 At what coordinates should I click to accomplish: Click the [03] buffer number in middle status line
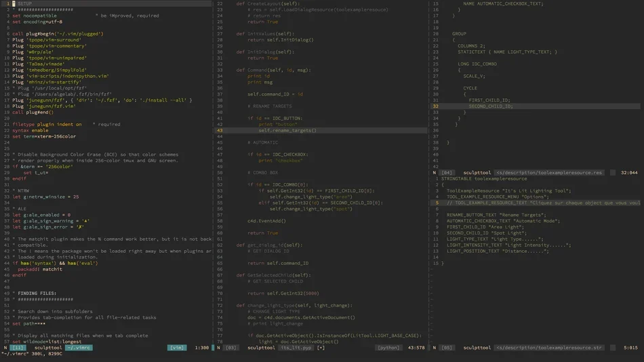[x=230, y=348]
